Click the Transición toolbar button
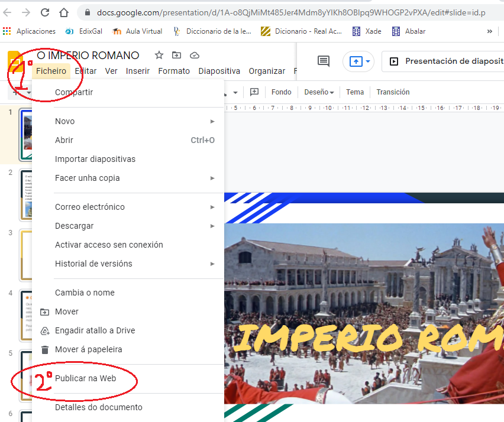The image size is (504, 422). (393, 92)
